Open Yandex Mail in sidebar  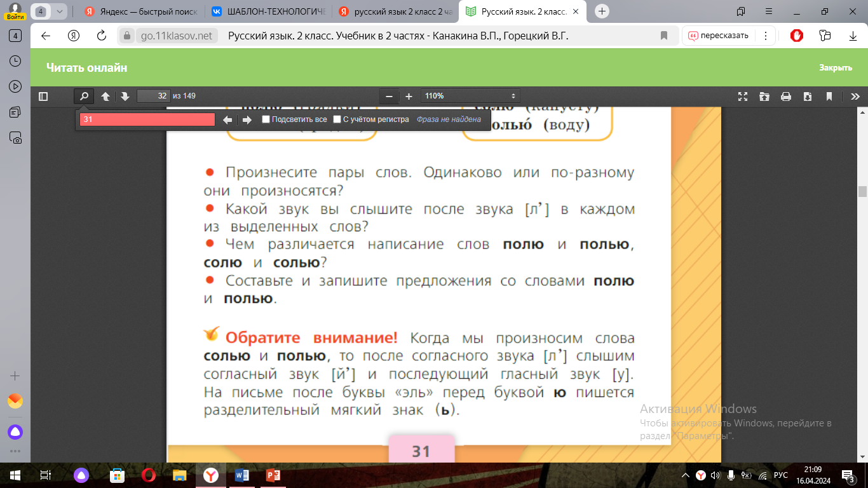pos(15,402)
